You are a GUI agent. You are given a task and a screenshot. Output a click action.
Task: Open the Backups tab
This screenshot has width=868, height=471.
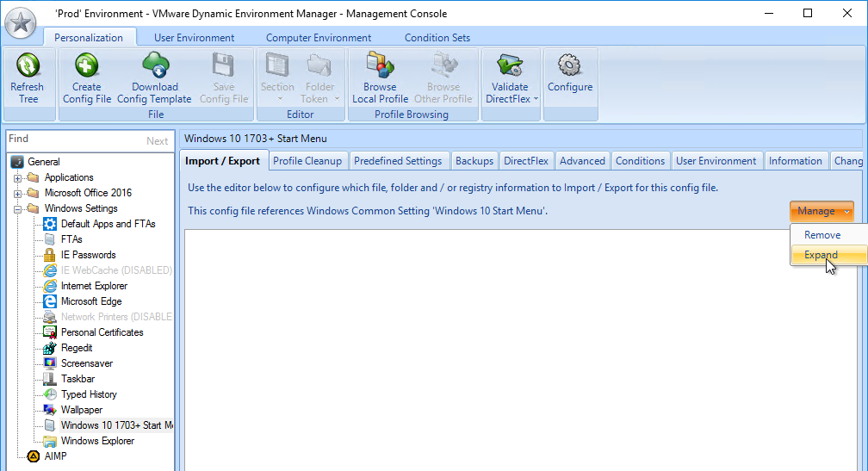click(x=474, y=160)
